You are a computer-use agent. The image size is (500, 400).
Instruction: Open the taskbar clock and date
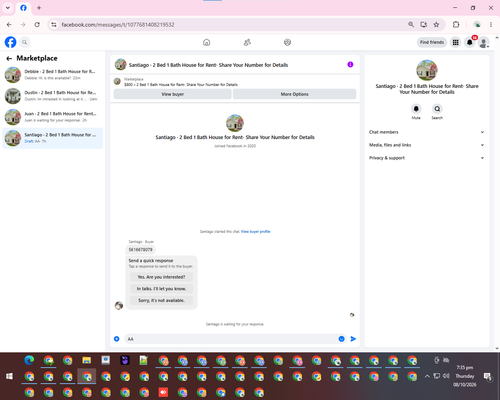point(465,376)
